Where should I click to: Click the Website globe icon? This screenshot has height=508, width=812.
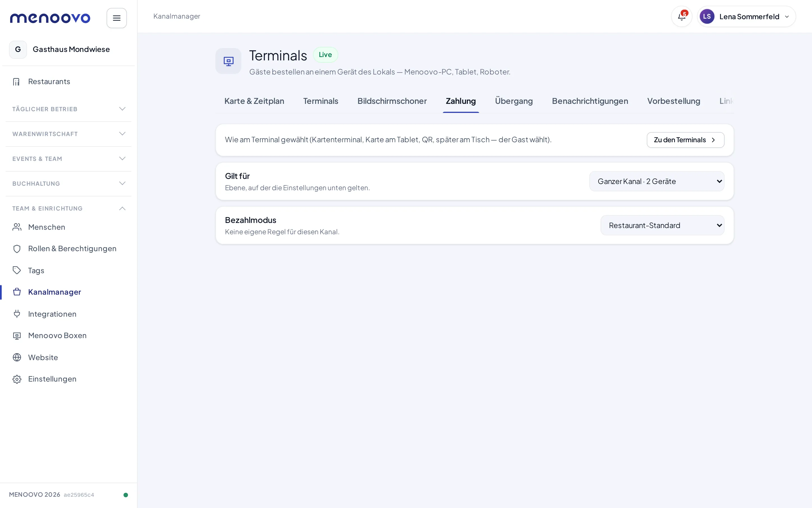17,357
